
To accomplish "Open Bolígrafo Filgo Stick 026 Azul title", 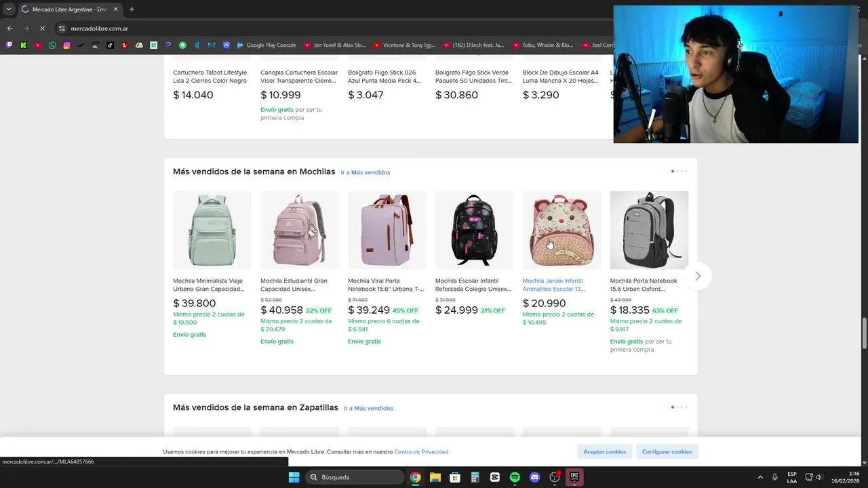I will point(384,77).
